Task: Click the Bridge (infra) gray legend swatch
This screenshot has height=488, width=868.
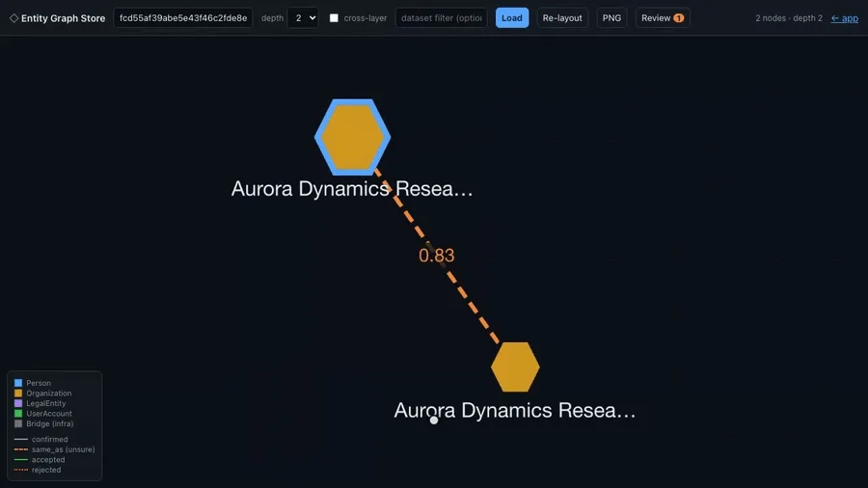Action: (18, 423)
